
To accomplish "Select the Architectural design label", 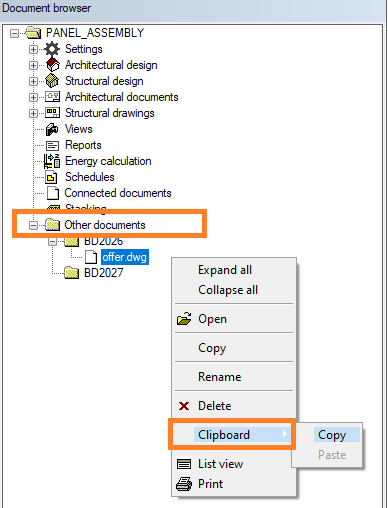I will (111, 65).
